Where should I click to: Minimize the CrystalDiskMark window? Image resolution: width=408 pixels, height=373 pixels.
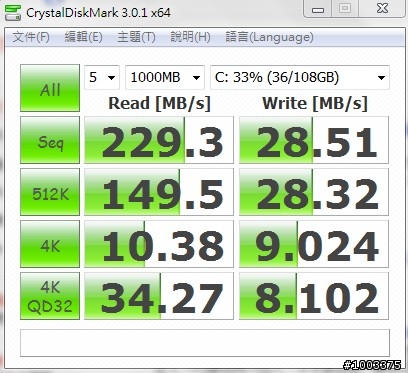click(x=318, y=9)
